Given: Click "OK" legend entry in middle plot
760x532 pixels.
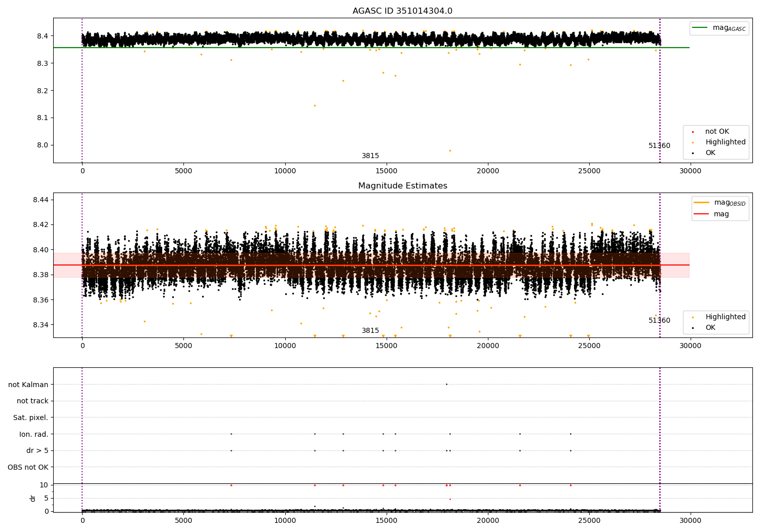Looking at the screenshot, I should point(704,328).
